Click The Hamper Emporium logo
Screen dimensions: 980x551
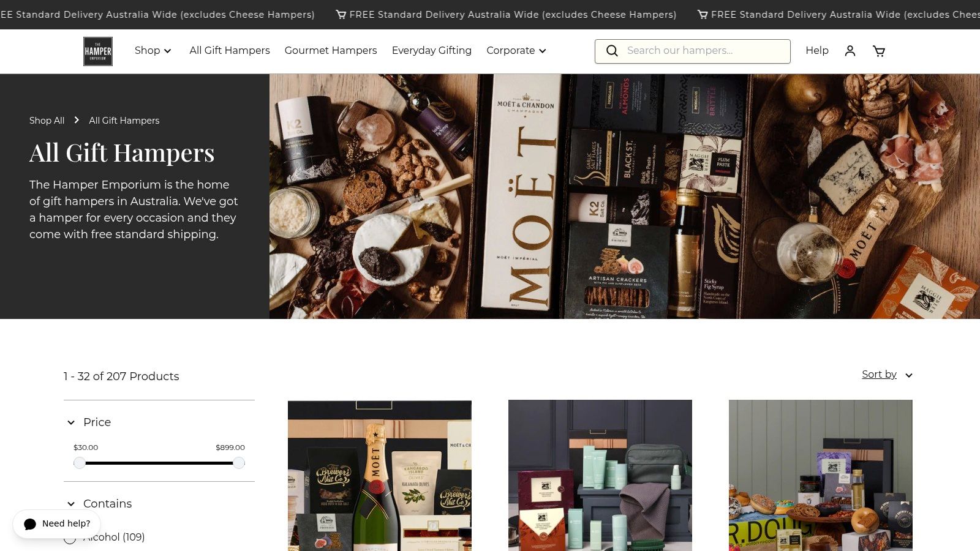pyautogui.click(x=98, y=51)
